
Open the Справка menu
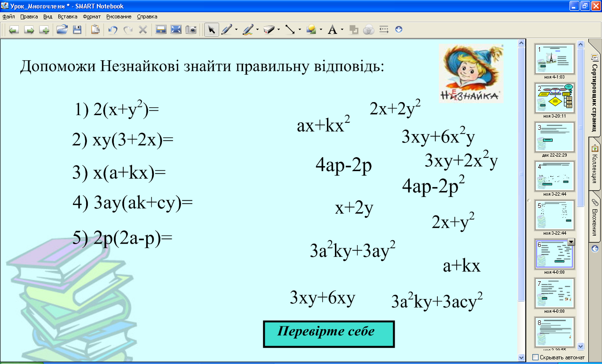point(147,16)
